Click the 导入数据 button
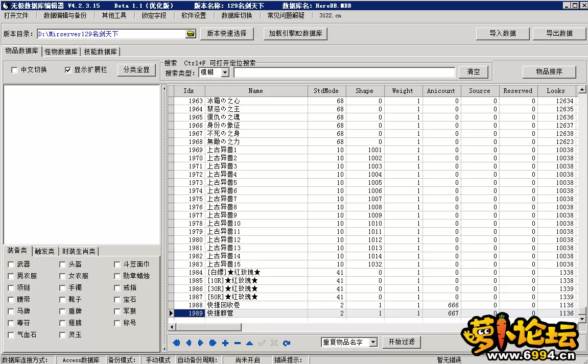 (x=503, y=33)
